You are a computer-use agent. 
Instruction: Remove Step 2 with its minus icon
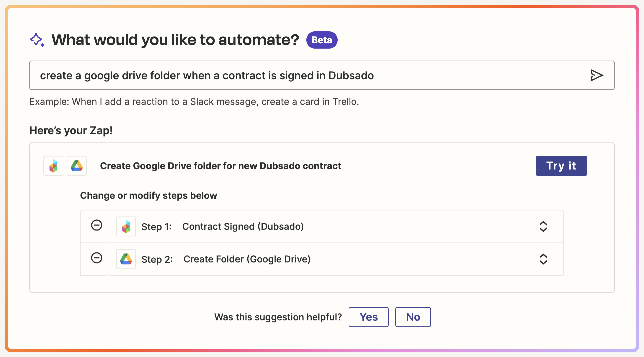tap(97, 258)
